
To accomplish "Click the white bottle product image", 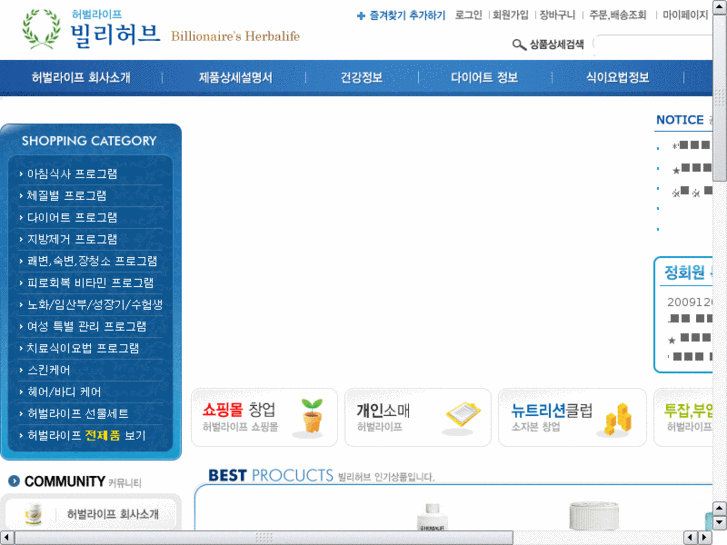I will [x=432, y=517].
